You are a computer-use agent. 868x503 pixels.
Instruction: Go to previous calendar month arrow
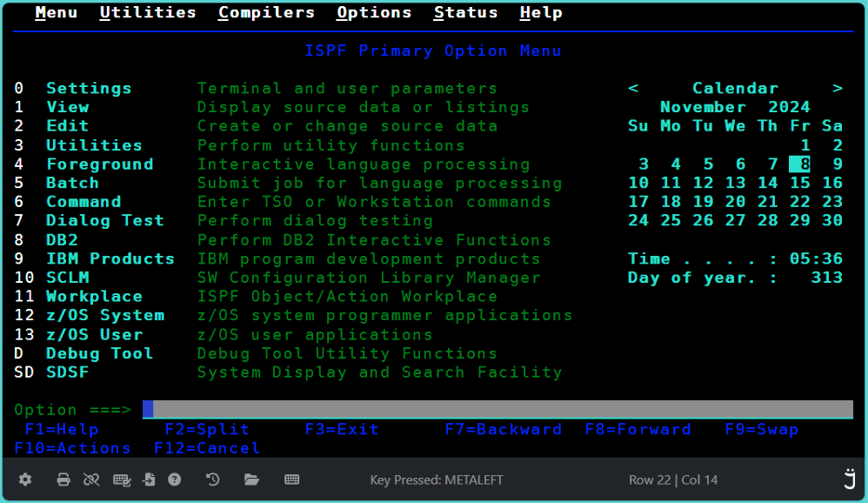(x=633, y=88)
